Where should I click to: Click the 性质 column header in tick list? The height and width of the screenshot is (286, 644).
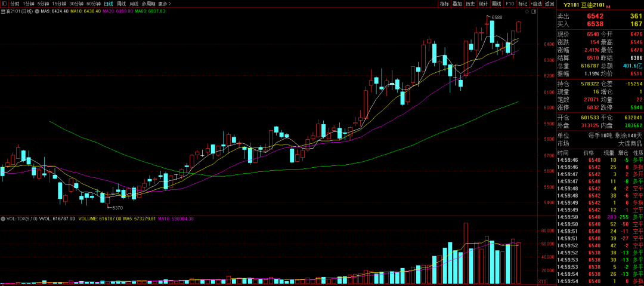click(637, 152)
